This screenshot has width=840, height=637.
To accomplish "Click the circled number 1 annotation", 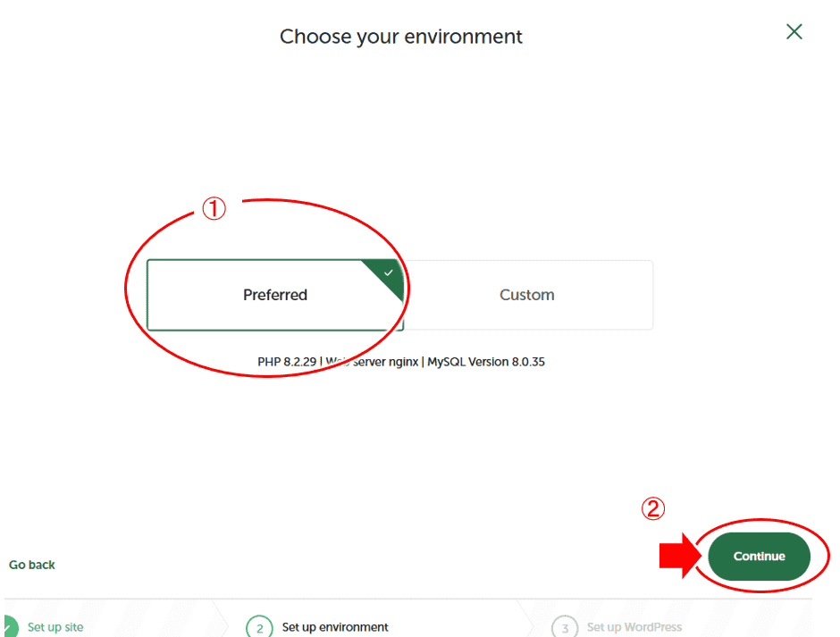I will (x=213, y=209).
